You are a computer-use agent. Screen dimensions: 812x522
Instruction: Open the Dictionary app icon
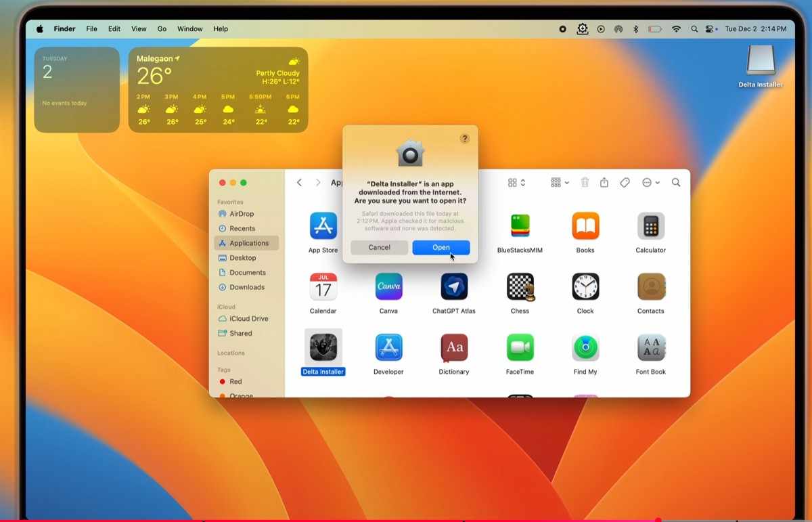tap(454, 348)
